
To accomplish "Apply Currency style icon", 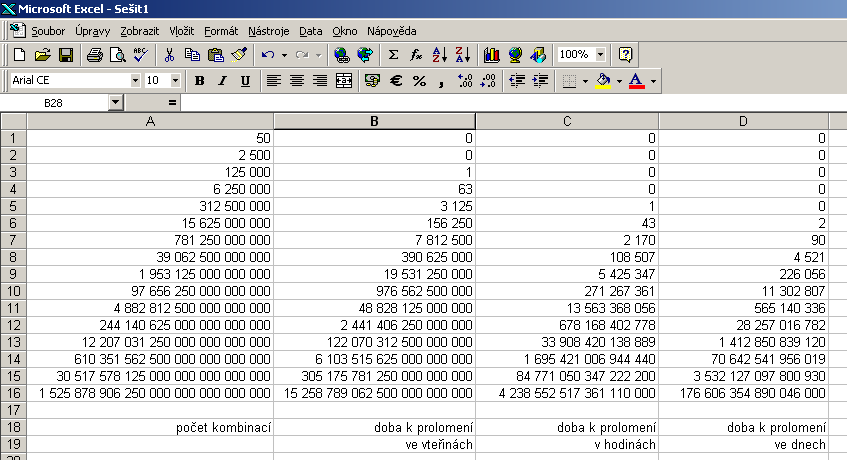I will 372,81.
